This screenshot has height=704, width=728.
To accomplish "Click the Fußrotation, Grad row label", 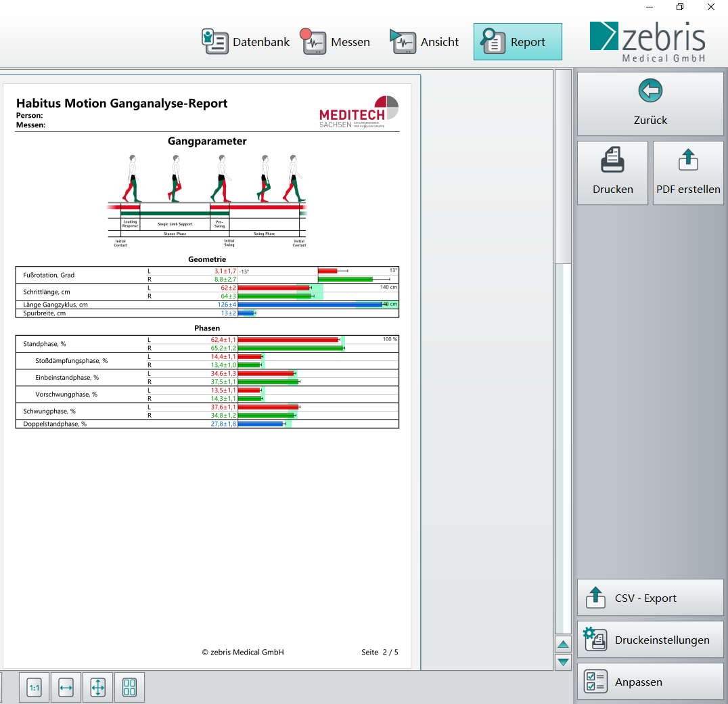I will (49, 275).
